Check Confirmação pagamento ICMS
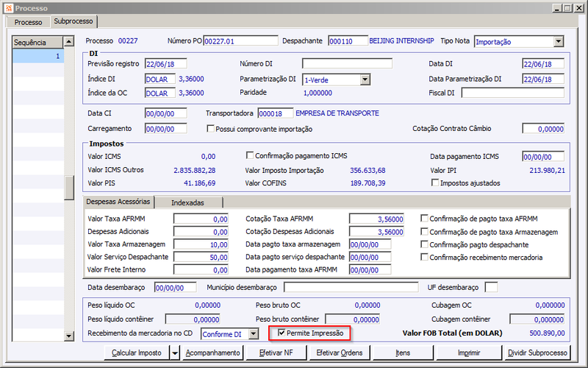 tap(249, 155)
